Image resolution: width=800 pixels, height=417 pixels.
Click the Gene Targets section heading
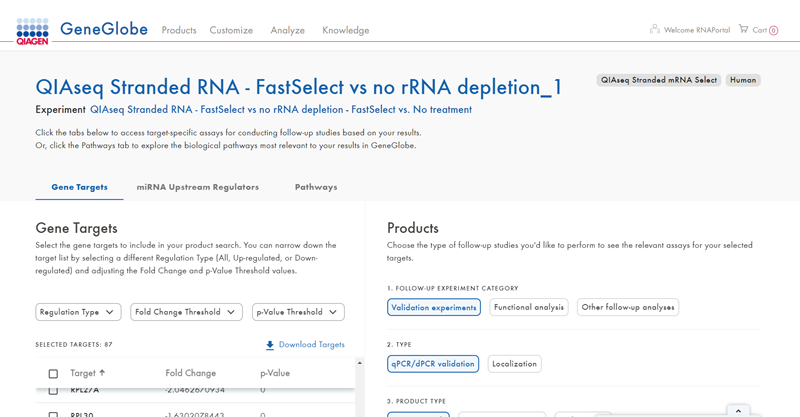tap(77, 228)
